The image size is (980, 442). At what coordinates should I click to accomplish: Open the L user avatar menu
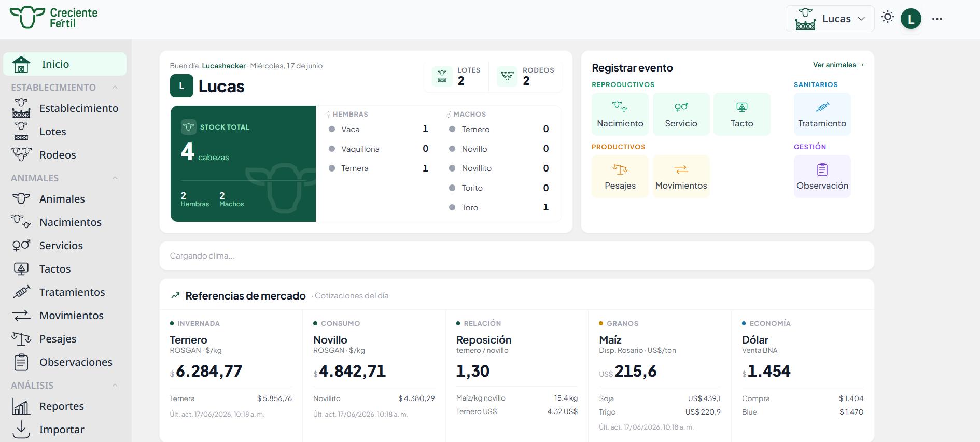[911, 19]
